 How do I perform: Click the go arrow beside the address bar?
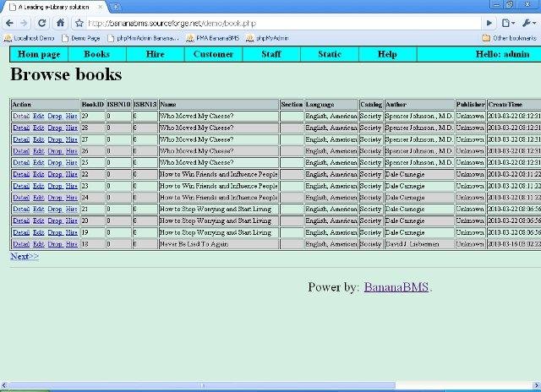[x=489, y=23]
